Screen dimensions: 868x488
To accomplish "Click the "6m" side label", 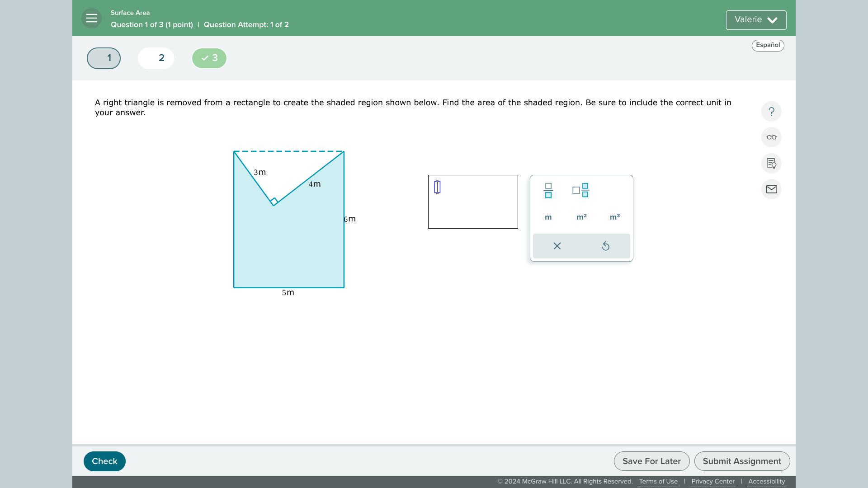I will coord(349,219).
